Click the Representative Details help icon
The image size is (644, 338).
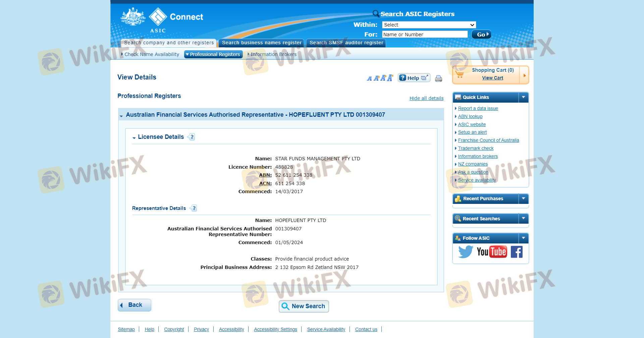pos(194,208)
